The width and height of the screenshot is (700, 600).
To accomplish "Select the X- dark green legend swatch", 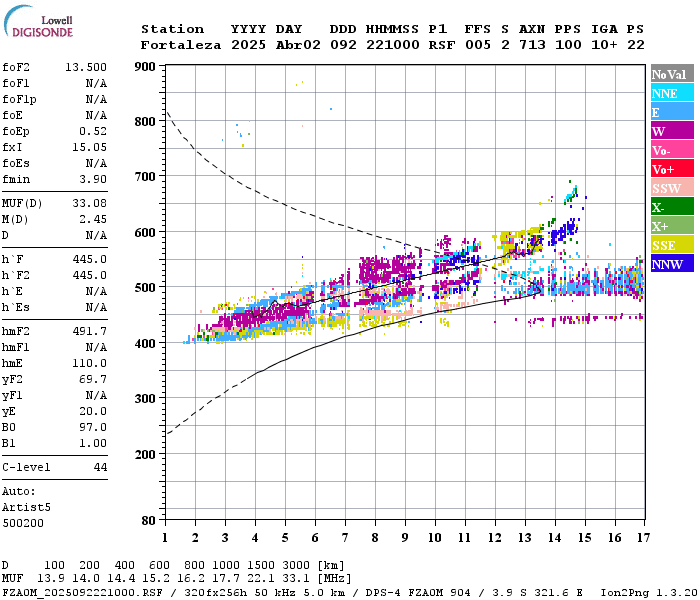I will tap(672, 207).
